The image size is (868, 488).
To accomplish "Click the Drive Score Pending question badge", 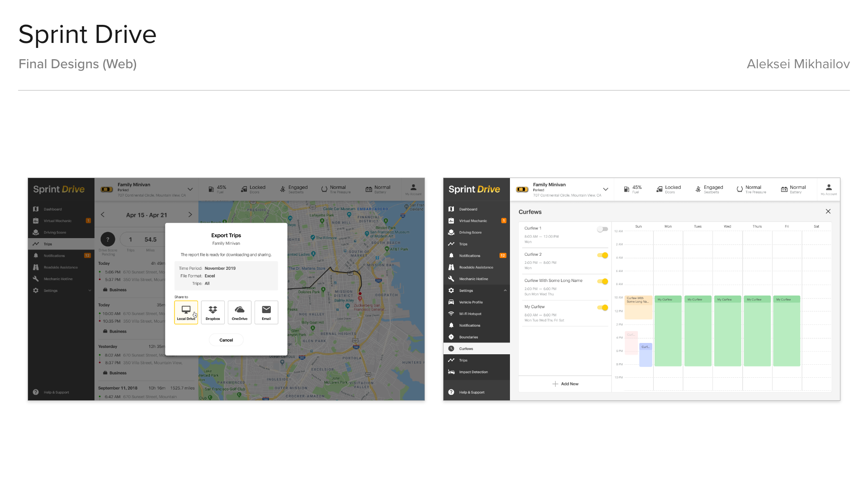I will (108, 239).
